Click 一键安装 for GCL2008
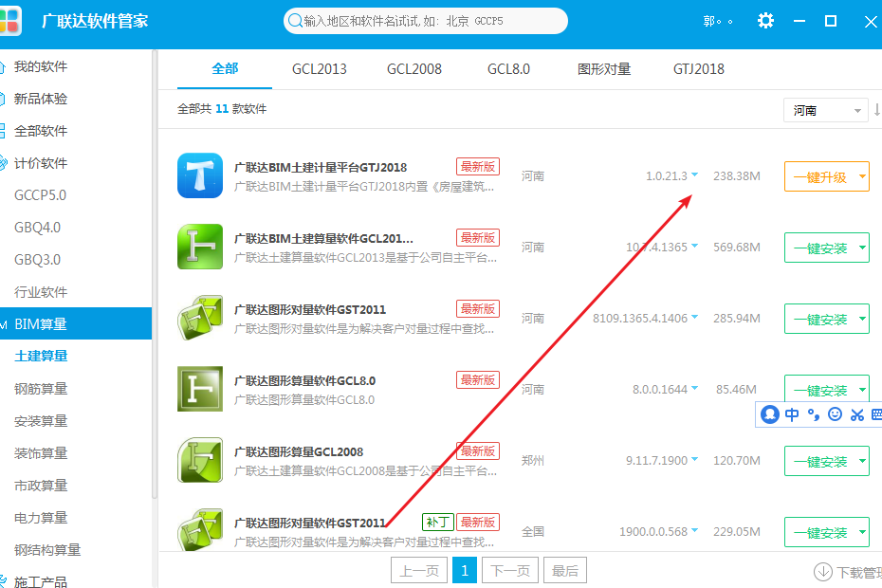882x588 pixels. [820, 462]
